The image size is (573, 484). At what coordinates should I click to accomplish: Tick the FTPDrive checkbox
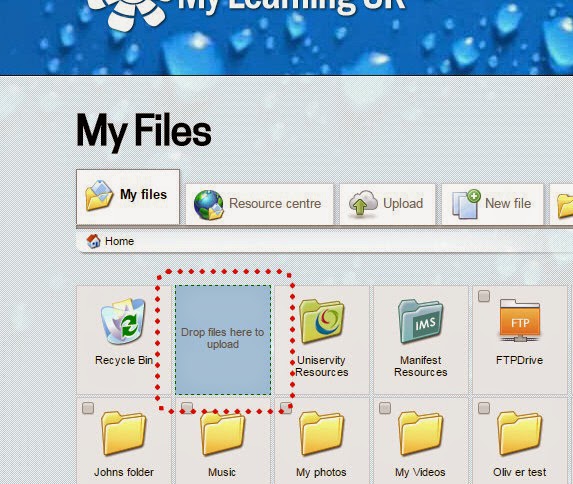click(484, 296)
